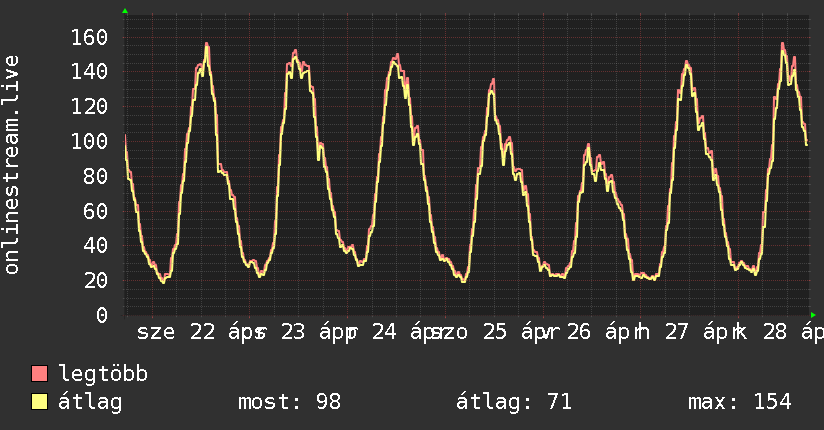Click the "most: 98" current value
This screenshot has height=430, width=824.
(289, 402)
